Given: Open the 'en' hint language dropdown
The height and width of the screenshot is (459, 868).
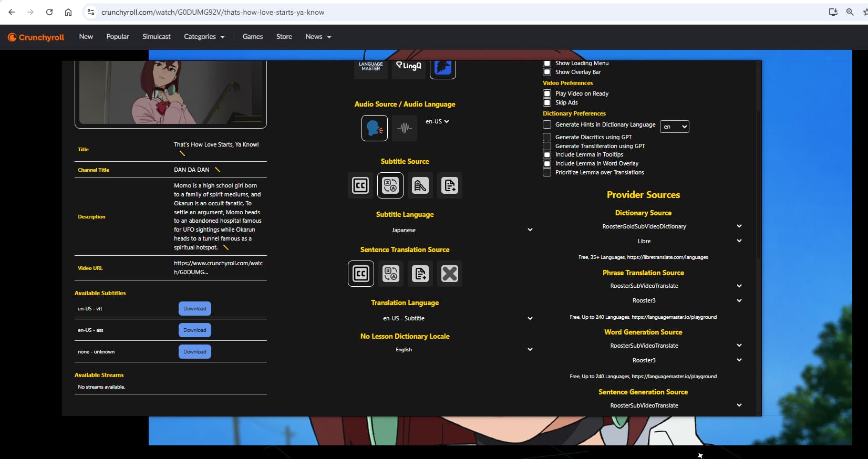Looking at the screenshot, I should tap(675, 127).
